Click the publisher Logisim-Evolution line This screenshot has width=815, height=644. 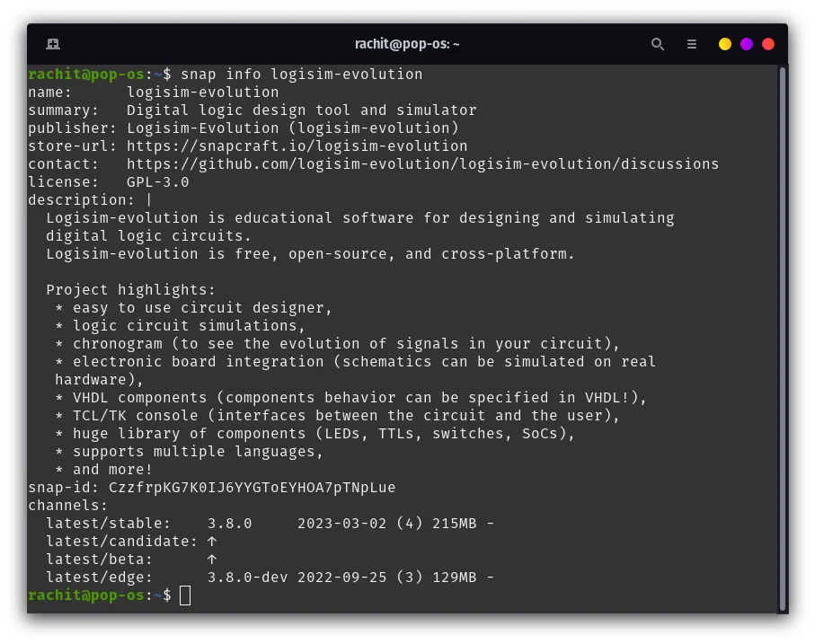(244, 128)
